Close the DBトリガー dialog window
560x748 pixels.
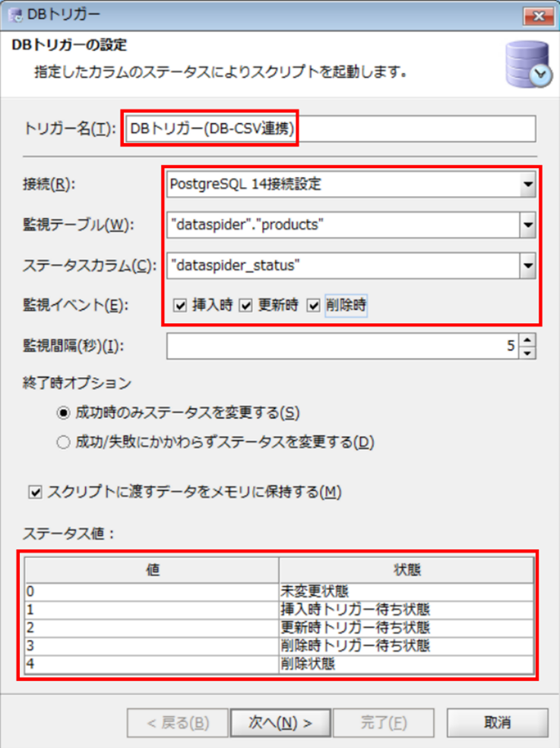tap(538, 16)
